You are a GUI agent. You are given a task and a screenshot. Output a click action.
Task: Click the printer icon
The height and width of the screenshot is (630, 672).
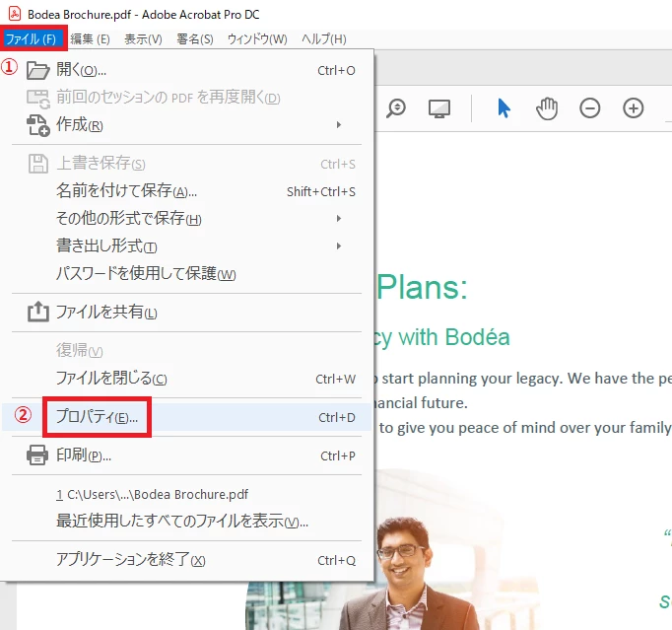point(37,455)
